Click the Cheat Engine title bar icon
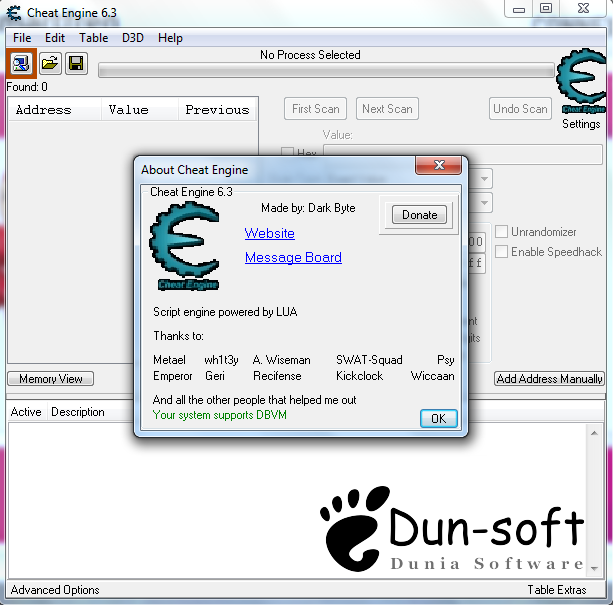 (x=14, y=13)
